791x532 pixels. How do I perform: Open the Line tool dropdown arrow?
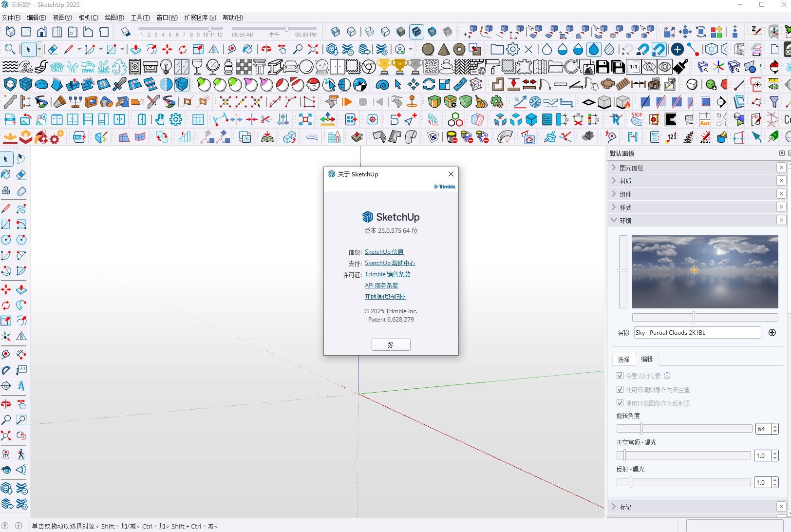[x=79, y=49]
